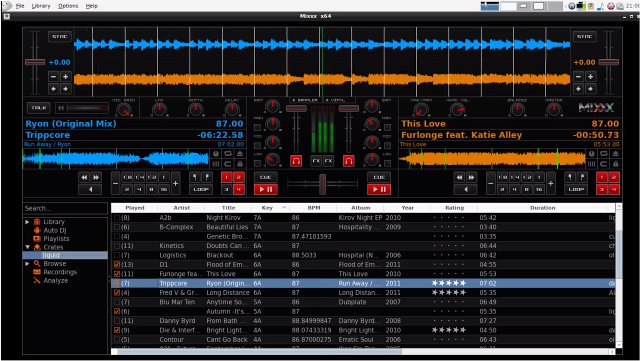
Task: Click the right deck fast forward icon
Action: point(471,177)
